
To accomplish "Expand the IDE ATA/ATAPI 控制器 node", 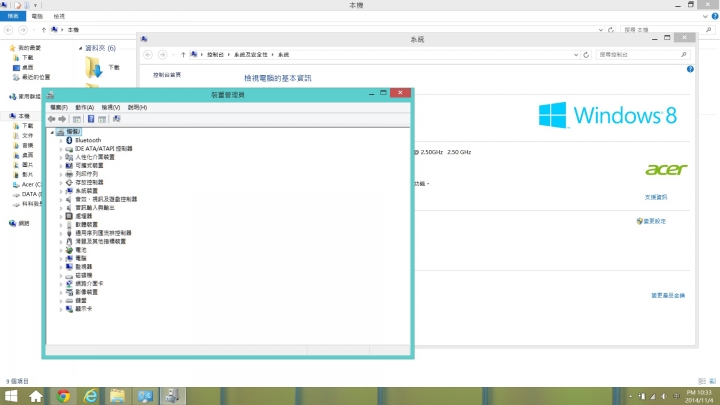I will pos(61,149).
